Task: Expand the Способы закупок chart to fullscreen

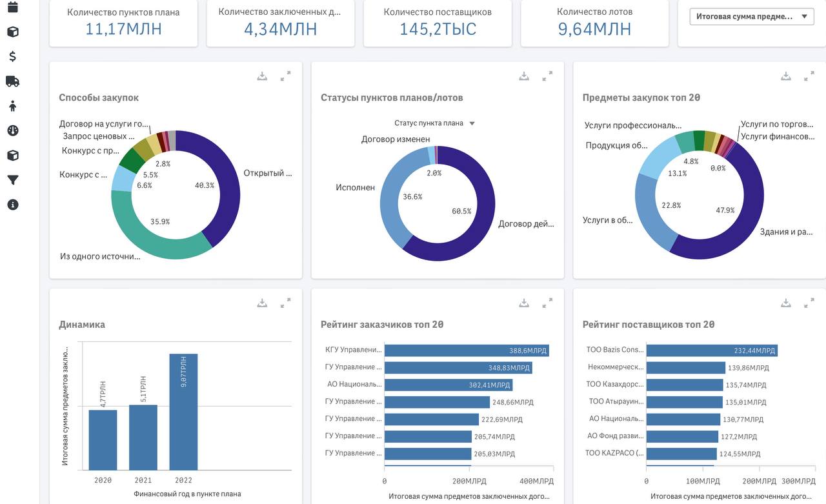Action: (x=285, y=76)
